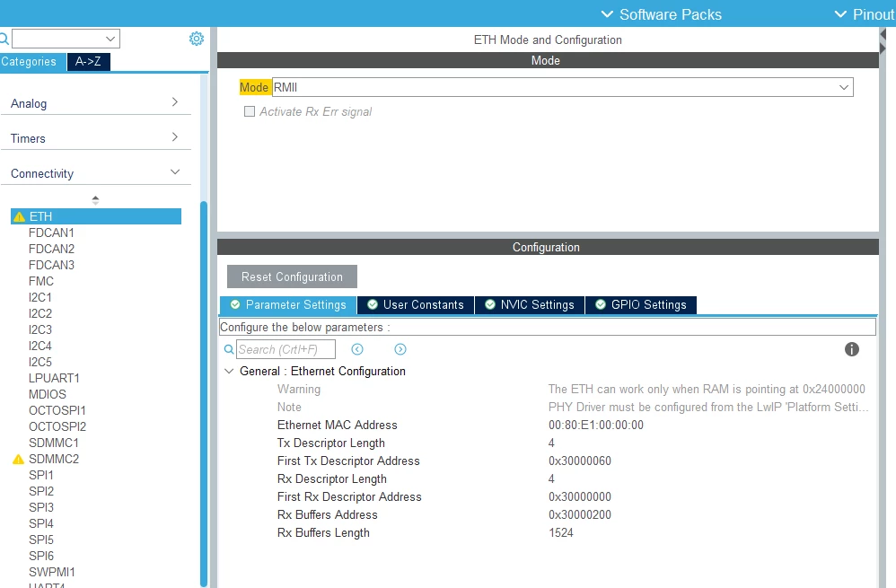Click the parameter Search (Ctrl+F) field

(285, 349)
